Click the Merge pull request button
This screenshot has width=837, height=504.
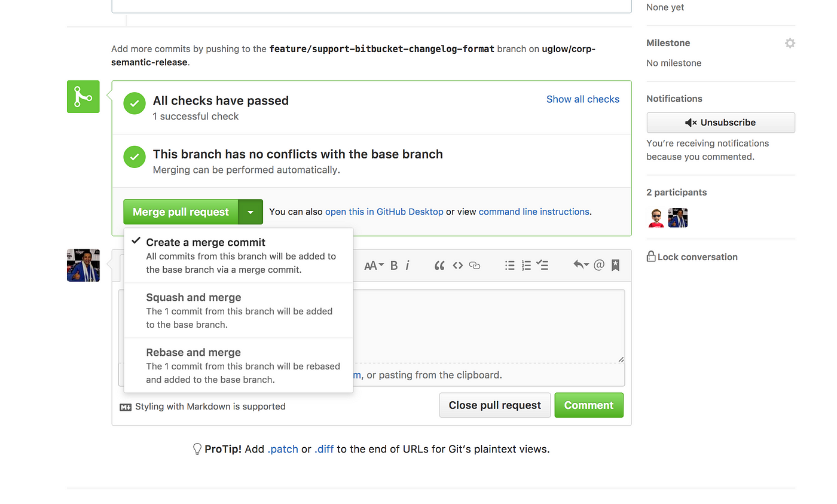pyautogui.click(x=181, y=212)
